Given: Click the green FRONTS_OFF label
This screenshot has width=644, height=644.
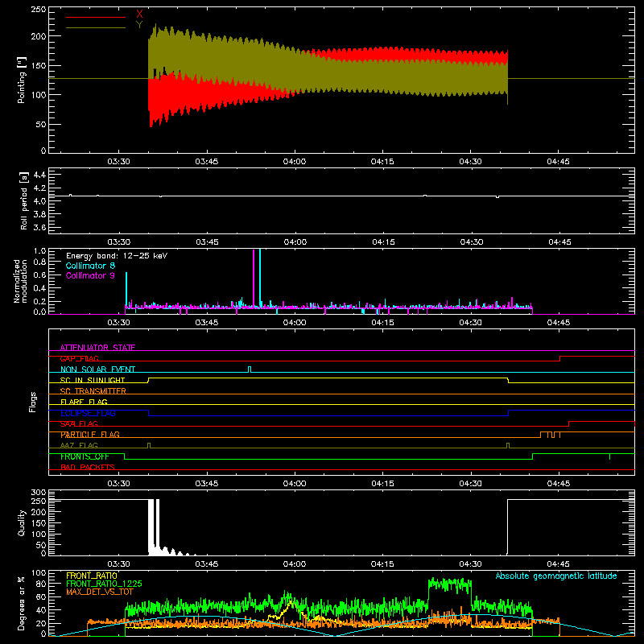Looking at the screenshot, I should click(85, 456).
